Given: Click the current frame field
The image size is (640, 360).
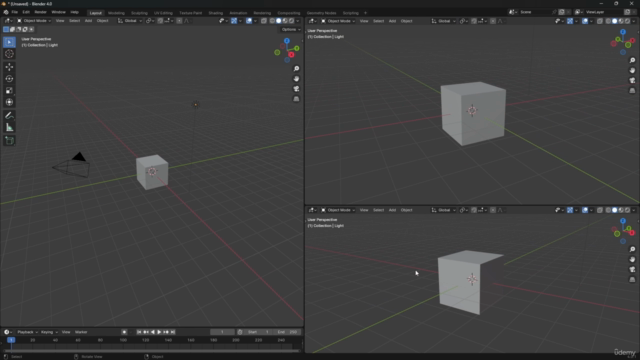Looking at the screenshot, I should pos(222,332).
